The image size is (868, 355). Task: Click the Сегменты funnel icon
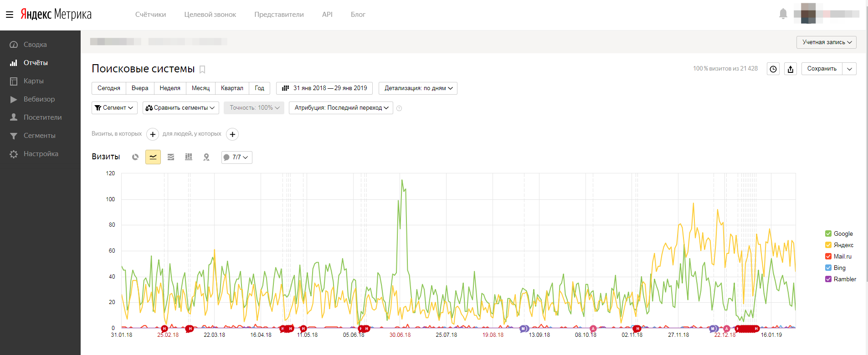pos(14,136)
